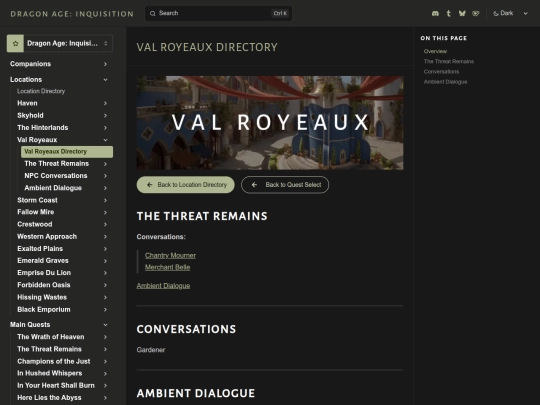540x405 pixels.
Task: Open the Ambient Dialogue page link
Action: pyautogui.click(x=163, y=286)
